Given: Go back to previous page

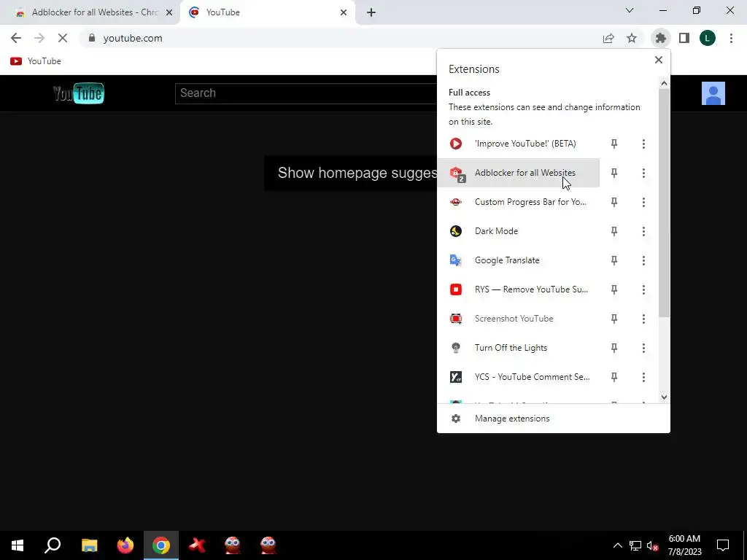Looking at the screenshot, I should 16,38.
